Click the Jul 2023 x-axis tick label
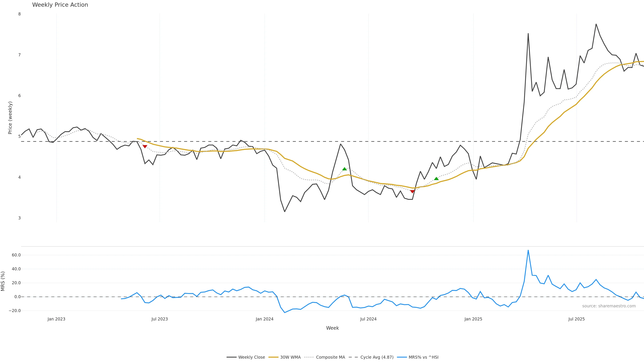The image size is (644, 362). [159, 319]
